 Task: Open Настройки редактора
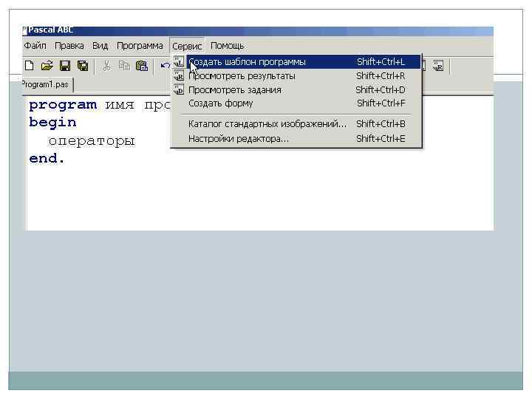pyautogui.click(x=296, y=138)
